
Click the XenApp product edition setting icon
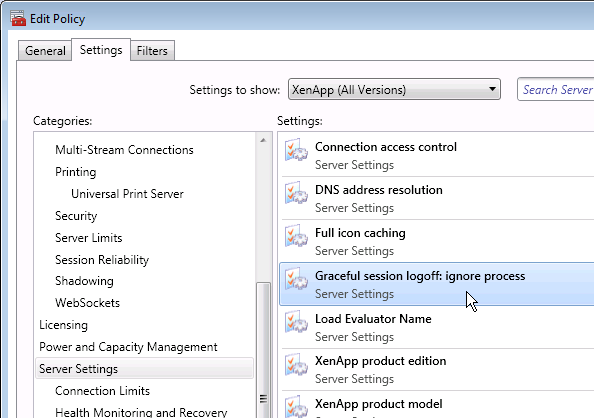click(x=296, y=365)
